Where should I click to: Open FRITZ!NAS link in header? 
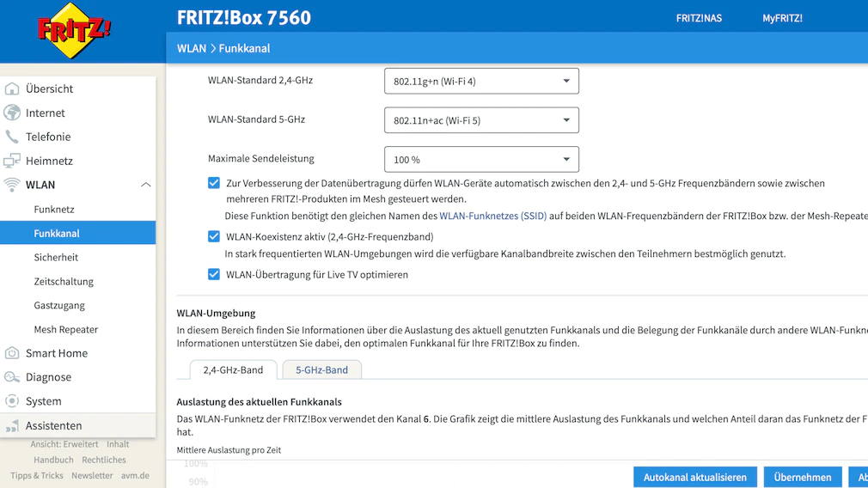(699, 18)
